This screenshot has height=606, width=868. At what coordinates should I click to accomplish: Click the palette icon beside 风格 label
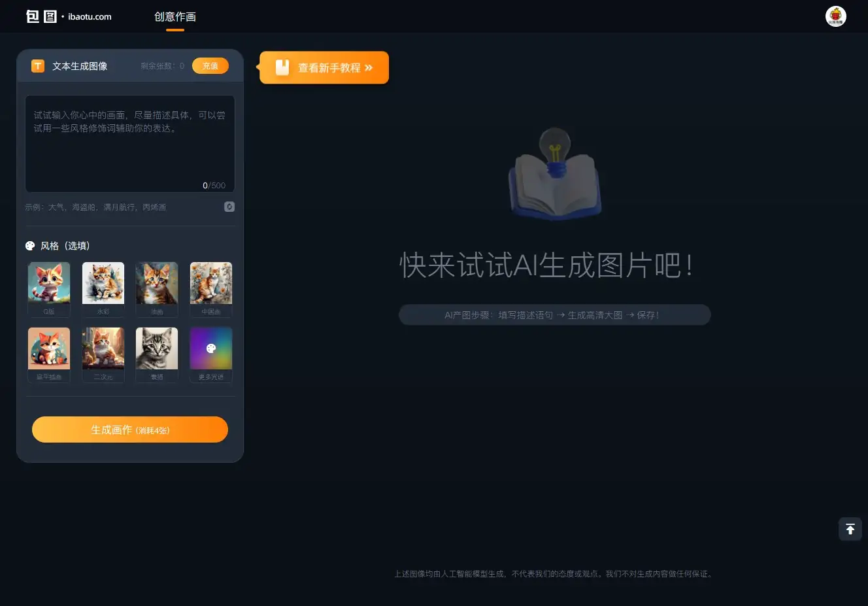pyautogui.click(x=30, y=246)
